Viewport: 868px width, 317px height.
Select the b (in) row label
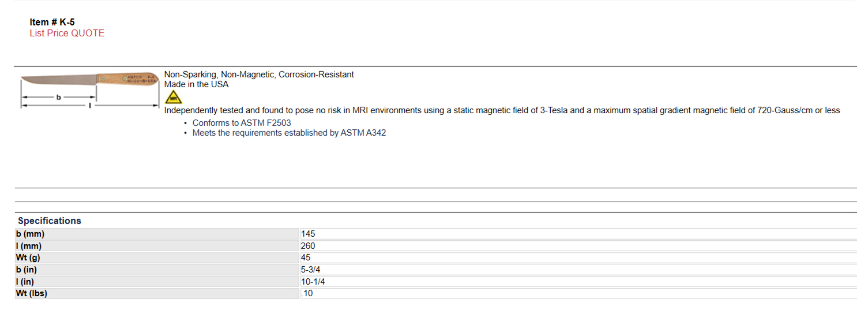click(x=28, y=270)
